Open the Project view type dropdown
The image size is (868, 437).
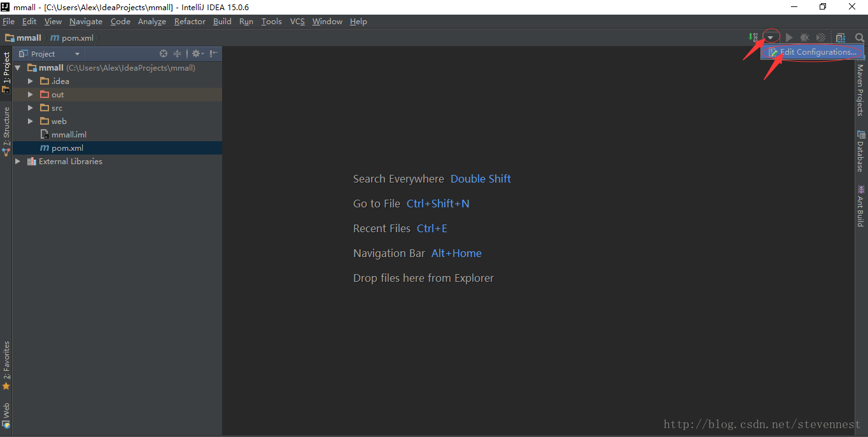[50, 54]
